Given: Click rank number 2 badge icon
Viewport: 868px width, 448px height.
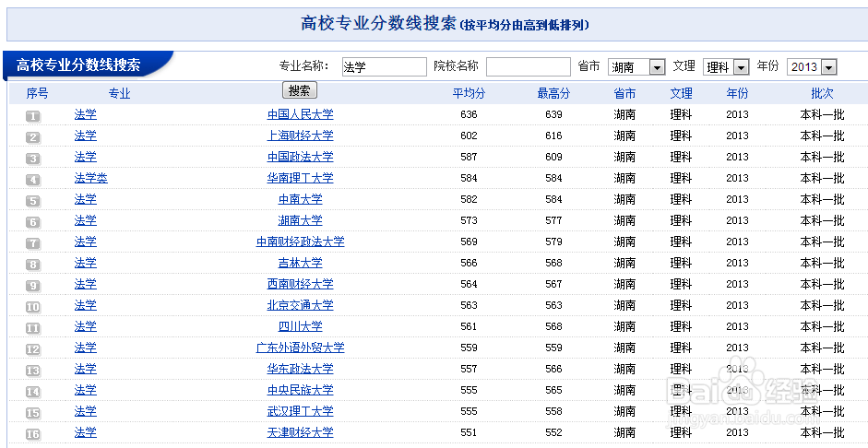Looking at the screenshot, I should pyautogui.click(x=33, y=137).
